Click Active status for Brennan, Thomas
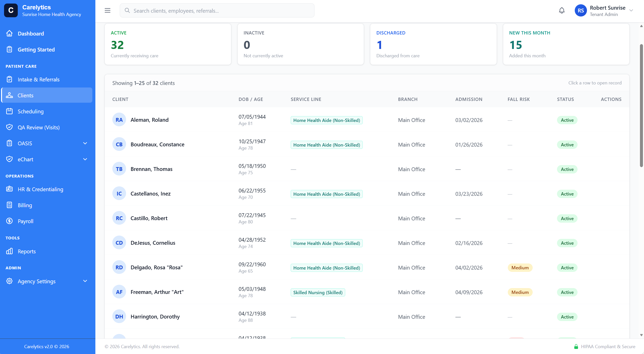This screenshot has width=644, height=354. point(567,169)
